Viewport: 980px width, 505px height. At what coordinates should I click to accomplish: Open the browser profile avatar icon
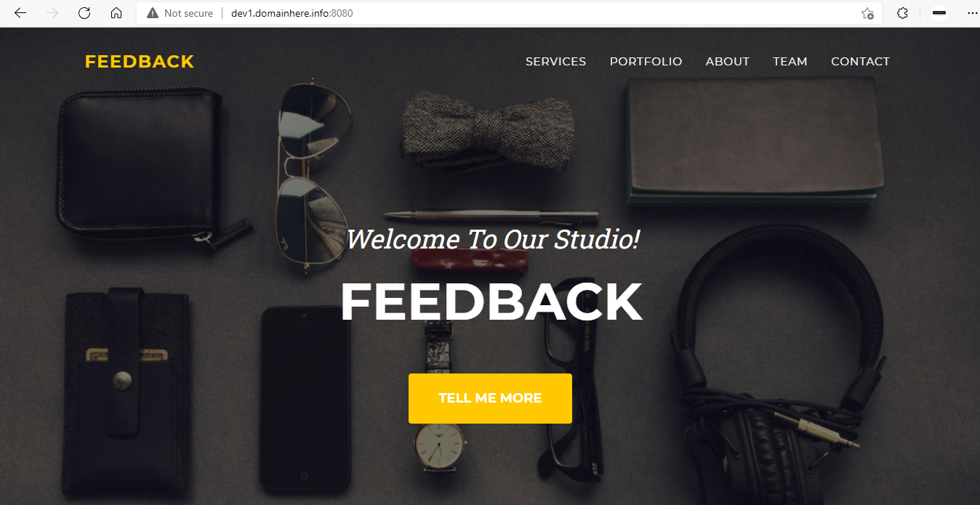(939, 13)
